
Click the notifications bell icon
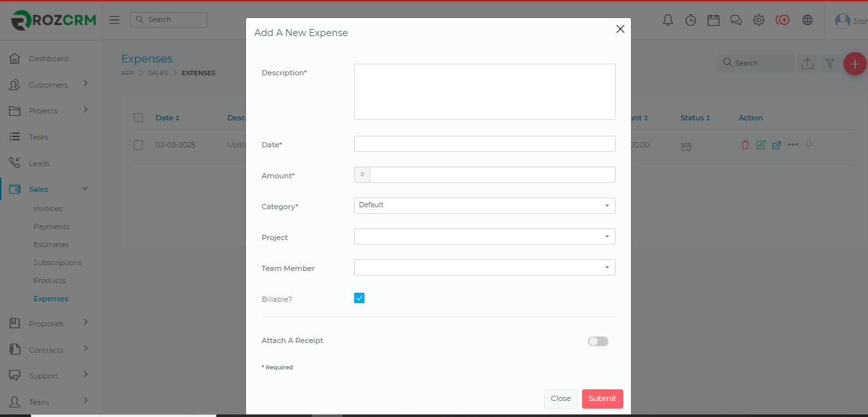(668, 20)
